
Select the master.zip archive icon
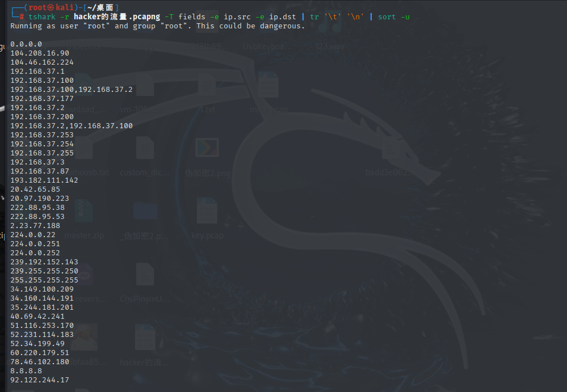pos(83,213)
